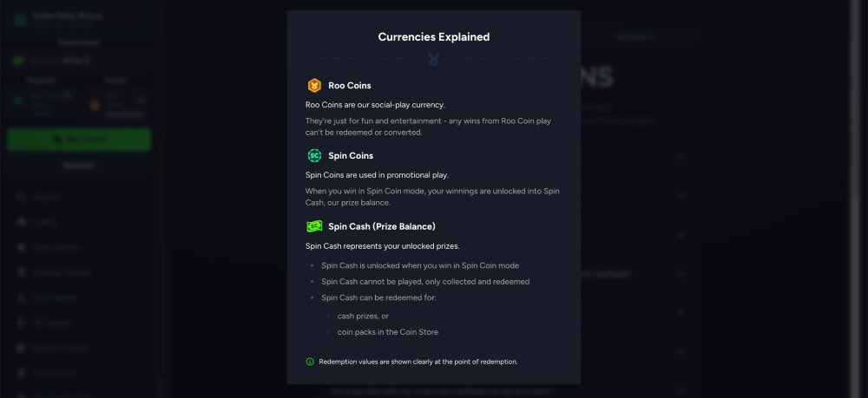The image size is (868, 398).
Task: Click the green SC Spin Coins icon
Action: point(314,156)
